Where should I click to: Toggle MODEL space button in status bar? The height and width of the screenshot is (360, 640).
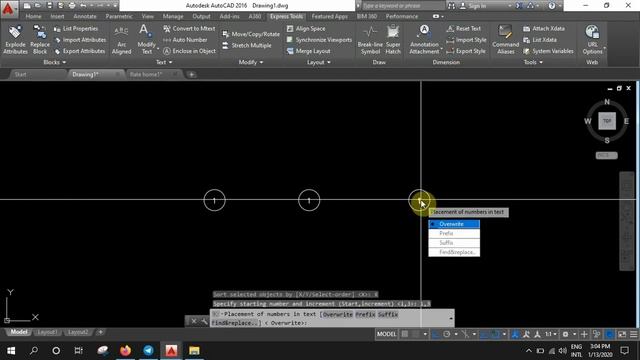point(386,334)
